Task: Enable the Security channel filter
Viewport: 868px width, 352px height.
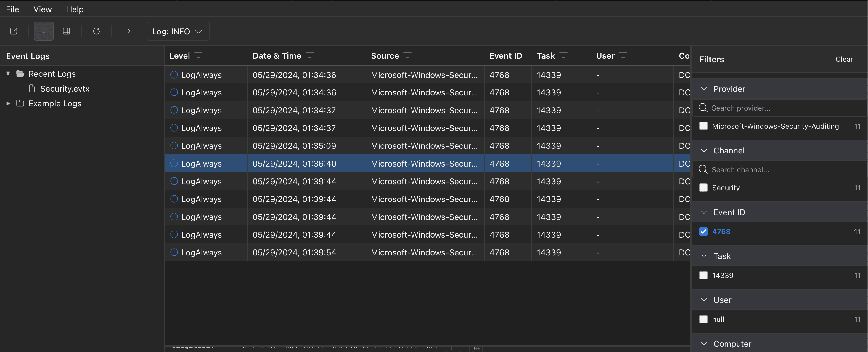Action: point(703,188)
